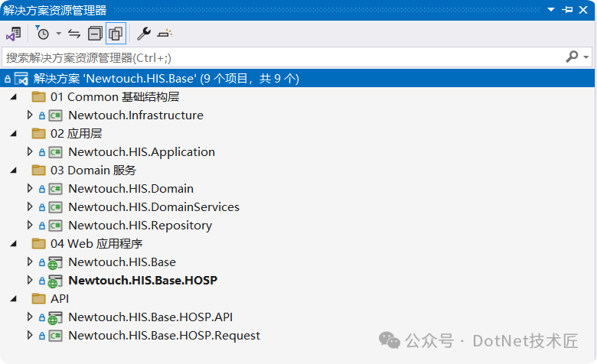Collapse the 02 应用层 folder
Screen dimensions: 597x364
[14, 134]
